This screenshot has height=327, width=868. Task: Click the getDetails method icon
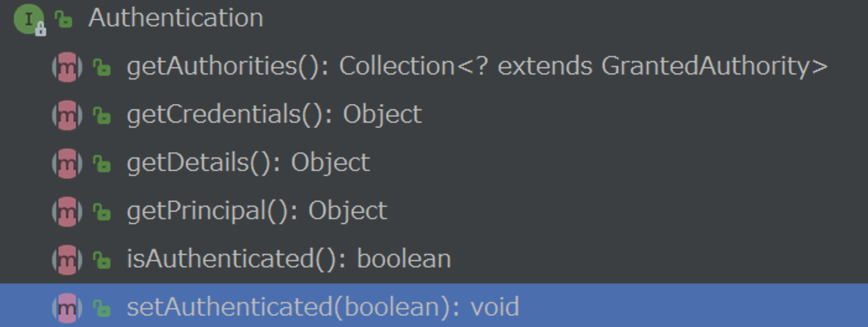pyautogui.click(x=67, y=163)
